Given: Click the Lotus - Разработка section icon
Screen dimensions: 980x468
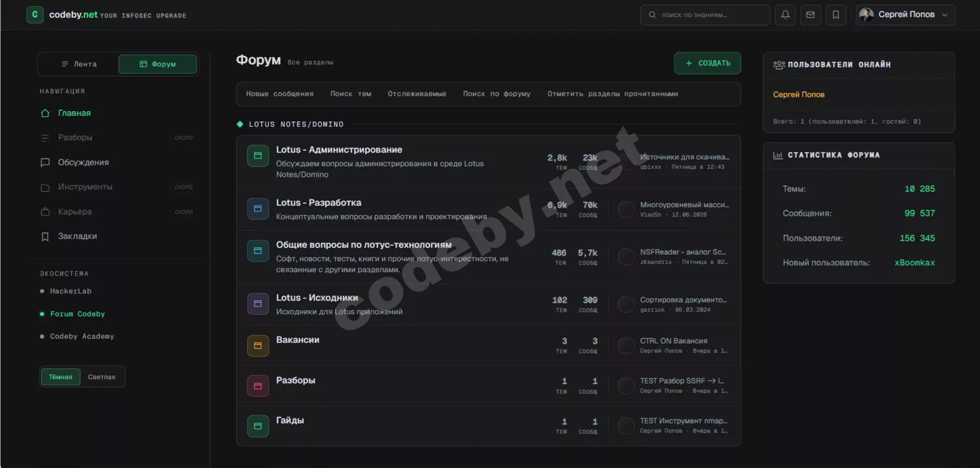Looking at the screenshot, I should coord(258,208).
